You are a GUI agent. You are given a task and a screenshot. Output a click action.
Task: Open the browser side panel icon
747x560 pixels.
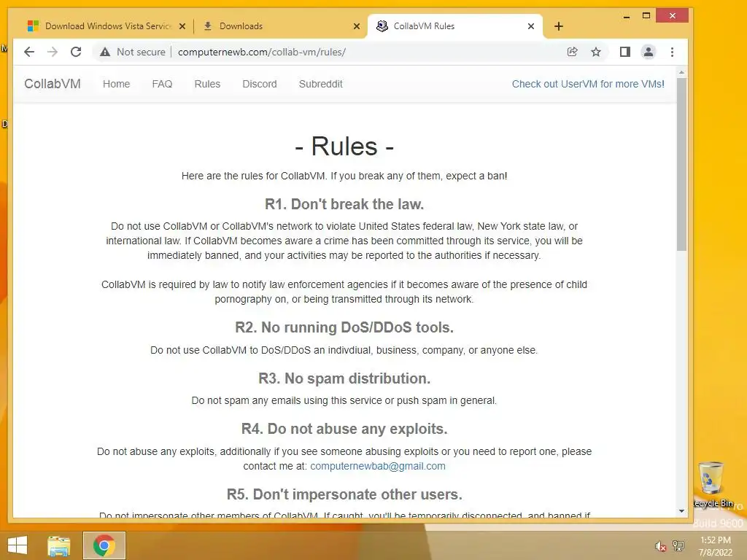[624, 52]
